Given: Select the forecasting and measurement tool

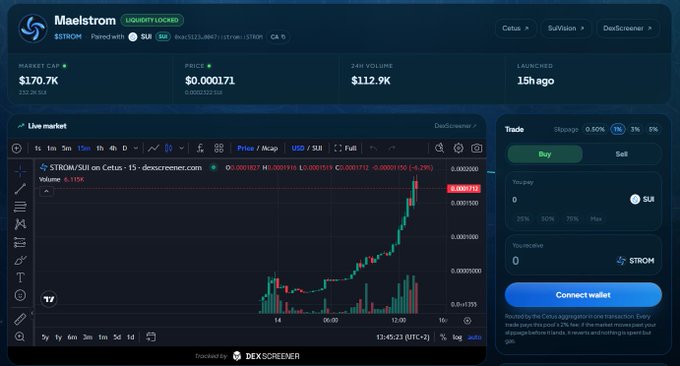Looking at the screenshot, I should pos(20,242).
